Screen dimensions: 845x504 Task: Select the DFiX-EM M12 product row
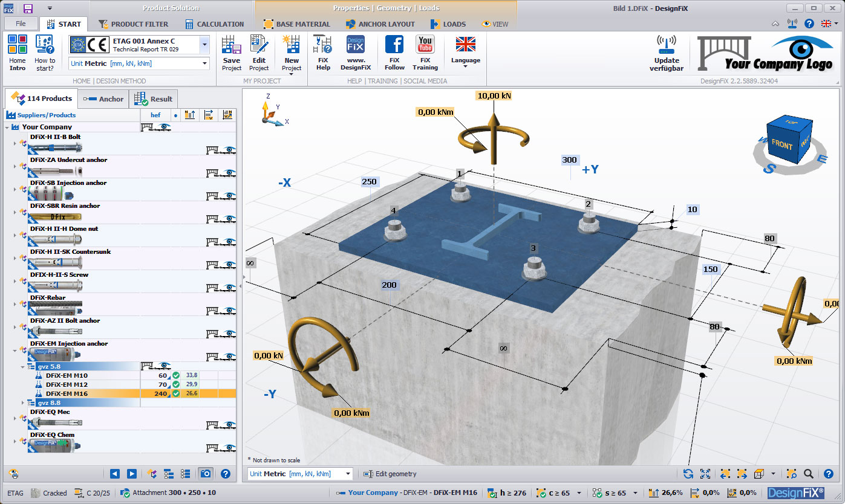point(127,384)
